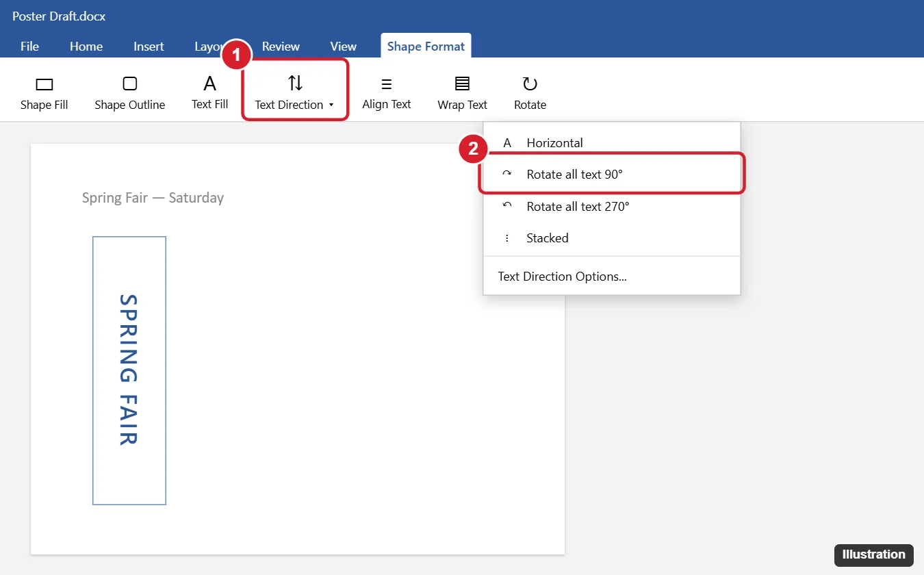Select the Shape Format tab
Screen dimensions: 924x575
[426, 46]
